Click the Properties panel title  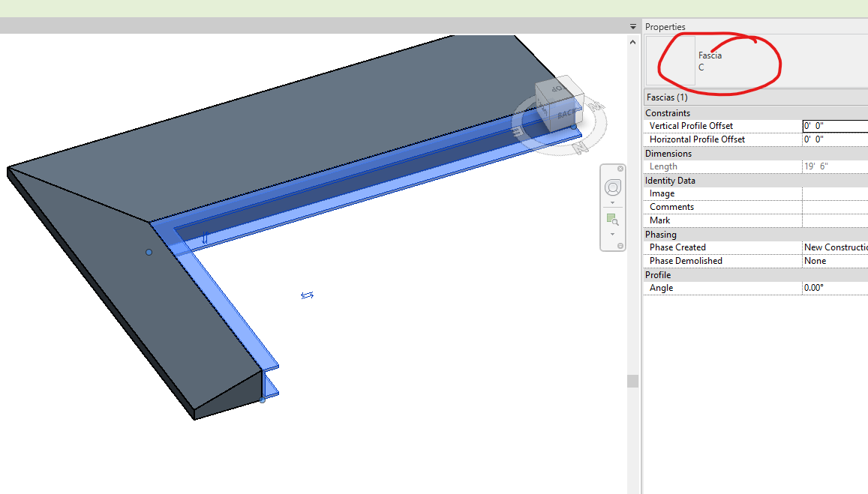665,26
